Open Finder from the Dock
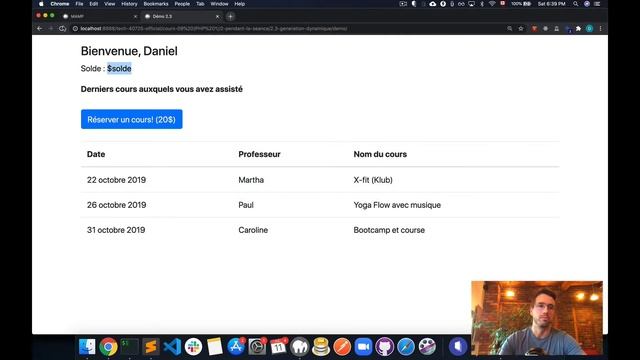The height and width of the screenshot is (360, 640). (87, 347)
